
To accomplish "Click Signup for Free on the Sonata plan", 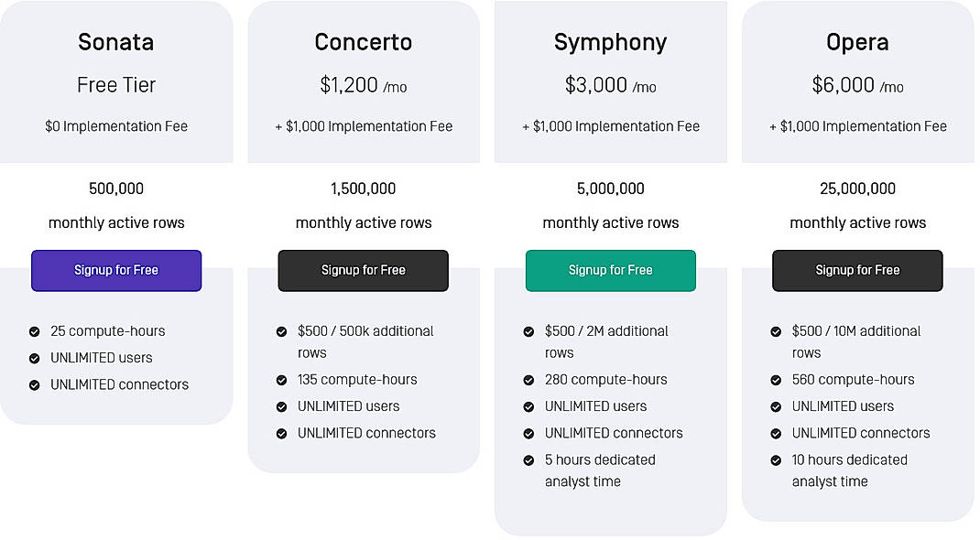I will (x=116, y=271).
